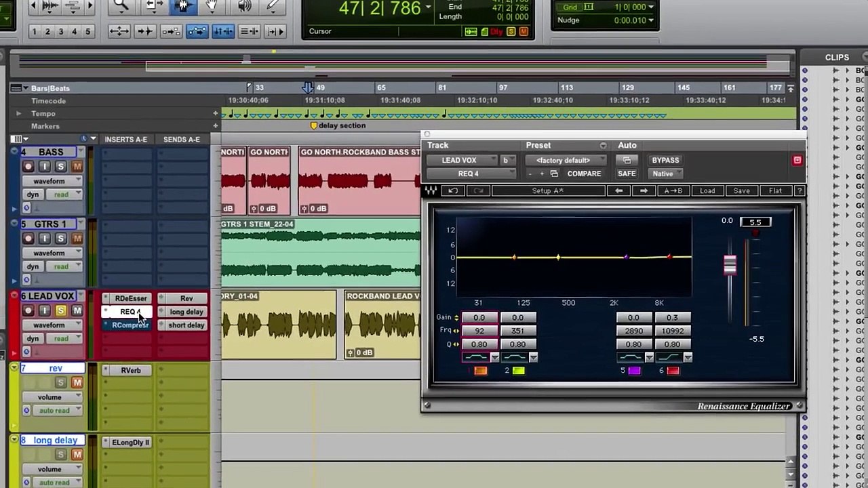Select the Scrubber speaker tool
868x488 pixels.
coord(244,5)
